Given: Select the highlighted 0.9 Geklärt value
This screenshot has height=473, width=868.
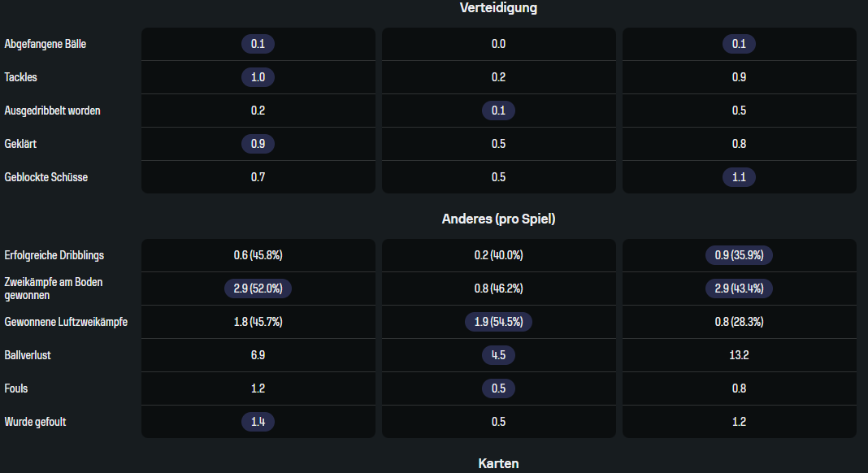Looking at the screenshot, I should click(258, 144).
